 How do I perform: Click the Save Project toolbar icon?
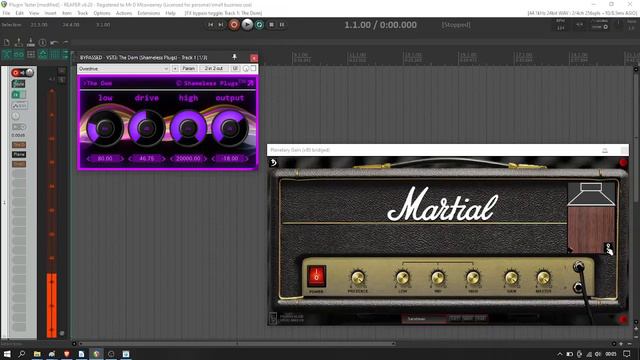[31, 42]
